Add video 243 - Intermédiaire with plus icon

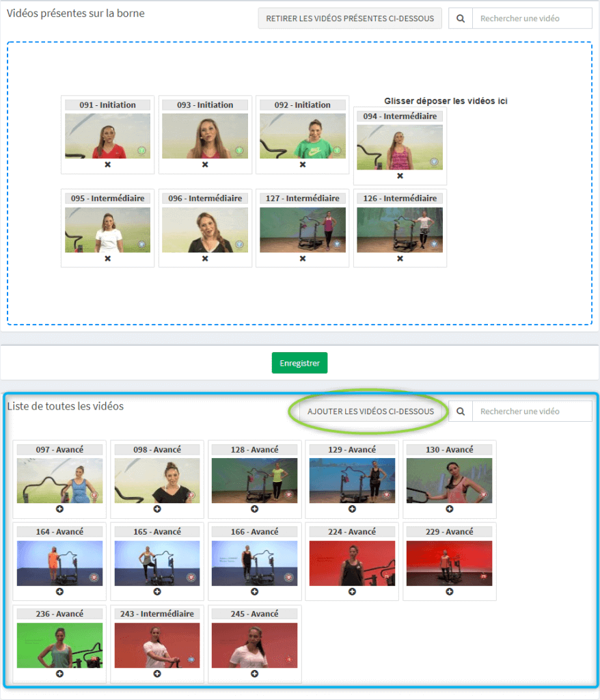tap(157, 673)
